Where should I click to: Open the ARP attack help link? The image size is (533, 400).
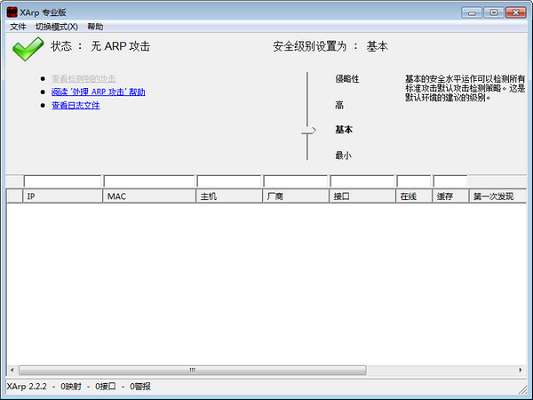pos(98,92)
